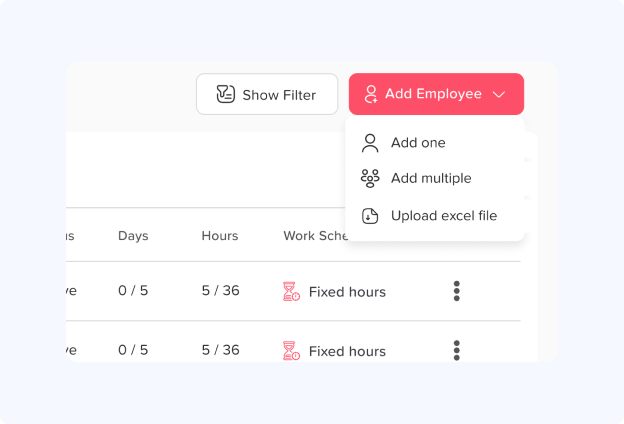Click the second row's 5 / 36 hours value
624x424 pixels.
click(x=220, y=350)
